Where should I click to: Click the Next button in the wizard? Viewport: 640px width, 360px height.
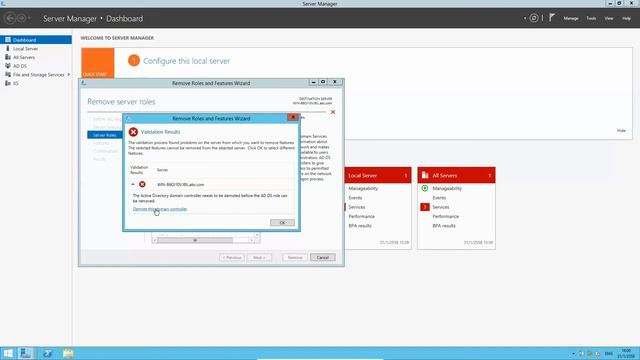pos(259,258)
